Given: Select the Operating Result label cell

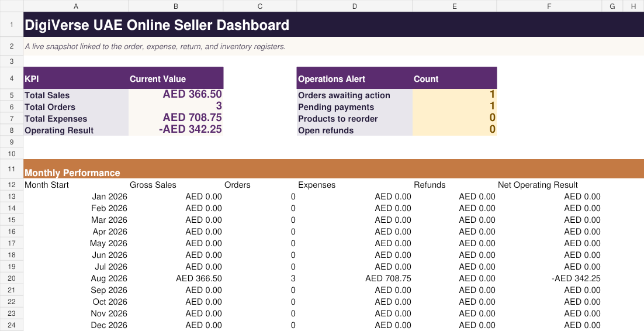Looking at the screenshot, I should pos(76,130).
